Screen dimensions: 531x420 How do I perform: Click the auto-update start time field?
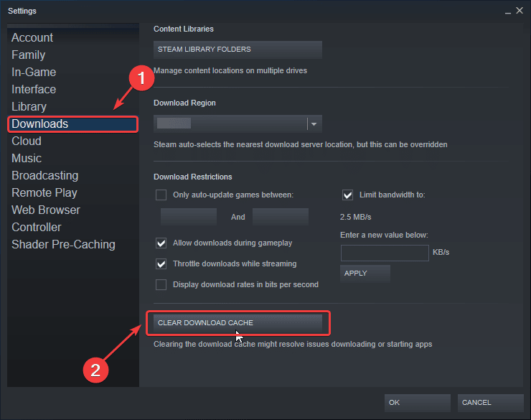pos(188,217)
